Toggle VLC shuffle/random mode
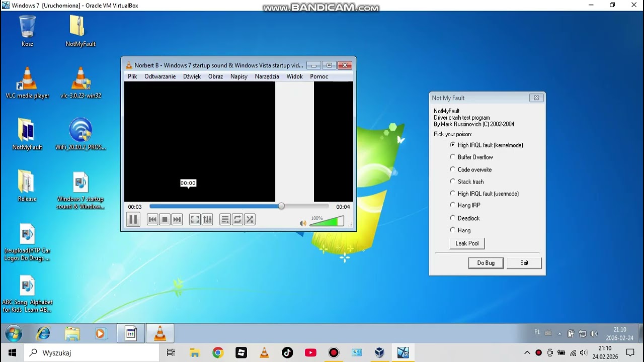 click(x=249, y=219)
